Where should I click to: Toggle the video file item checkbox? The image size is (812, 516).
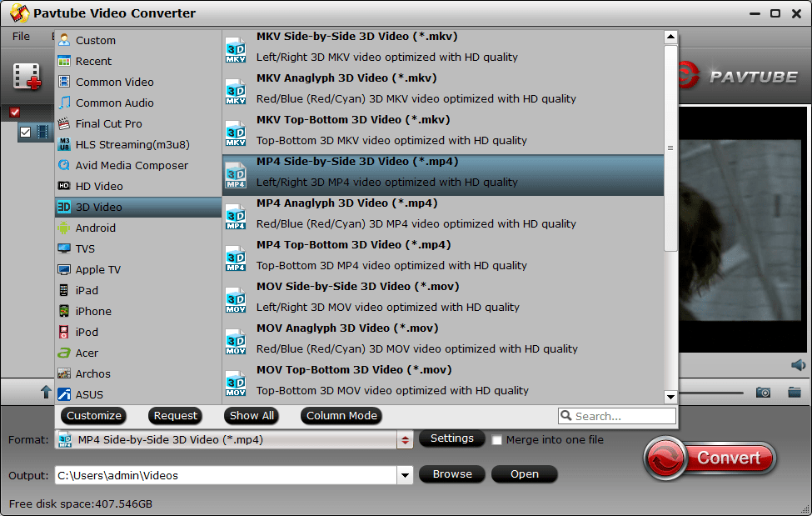click(25, 133)
